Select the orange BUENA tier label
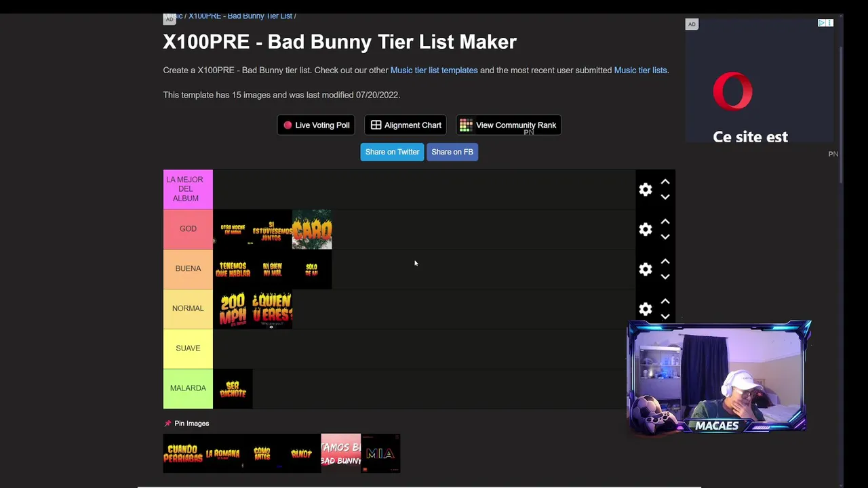The height and width of the screenshot is (488, 868). (188, 269)
